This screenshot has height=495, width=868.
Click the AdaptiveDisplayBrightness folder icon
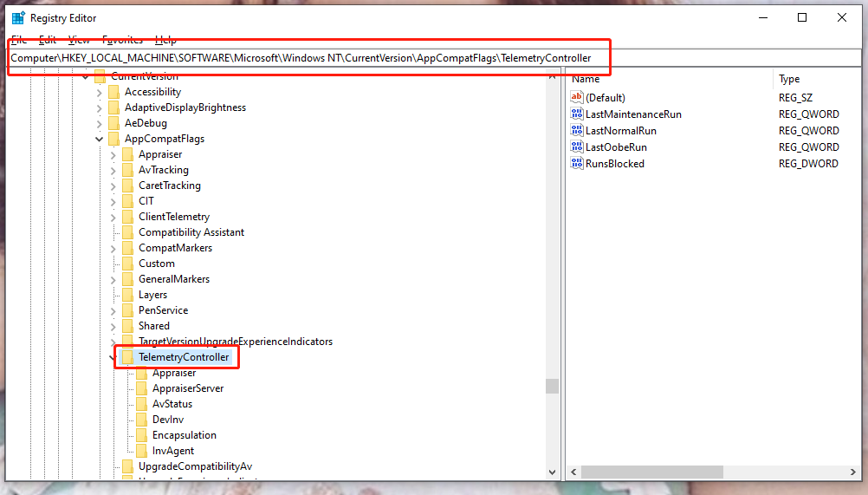pyautogui.click(x=114, y=107)
